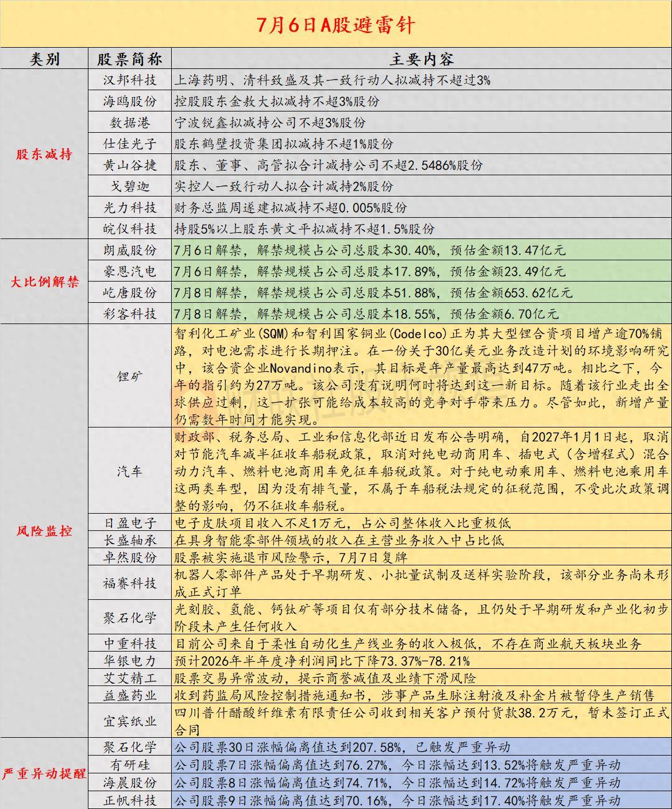Click the content about 光刻胶、氢能、钙钛矿 projects
The width and height of the screenshot is (672, 809).
(x=422, y=618)
